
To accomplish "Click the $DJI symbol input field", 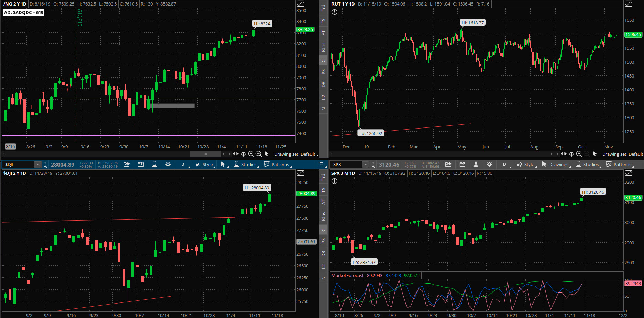I will click(x=19, y=165).
